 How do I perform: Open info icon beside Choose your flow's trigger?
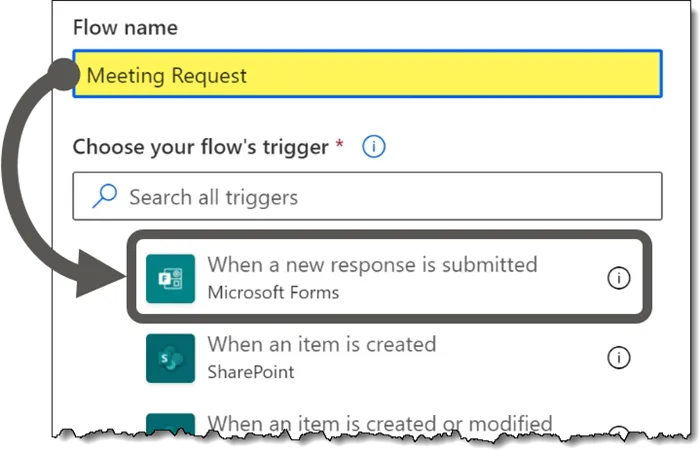point(373,147)
